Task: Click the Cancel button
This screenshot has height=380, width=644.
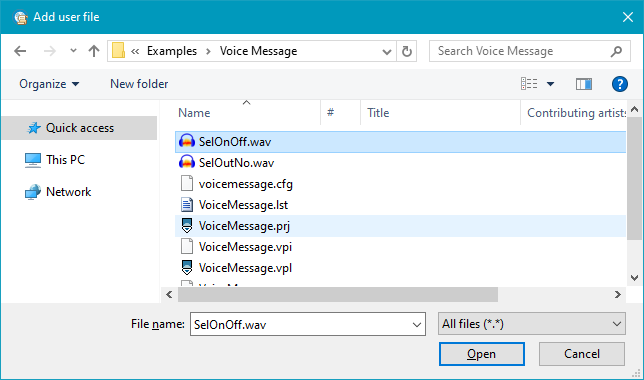Action: (x=582, y=354)
